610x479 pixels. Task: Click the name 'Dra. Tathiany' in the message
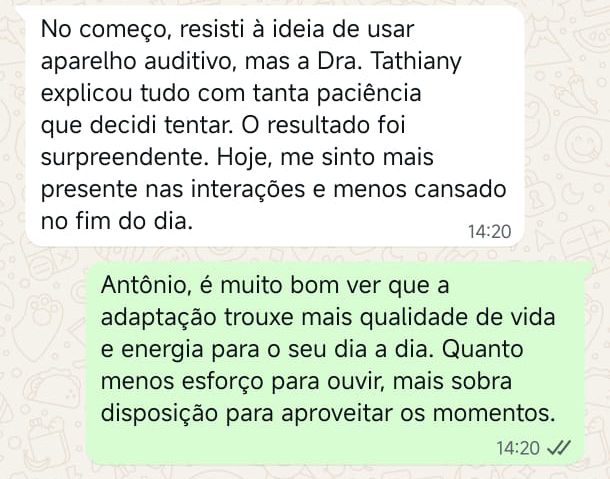click(x=389, y=62)
